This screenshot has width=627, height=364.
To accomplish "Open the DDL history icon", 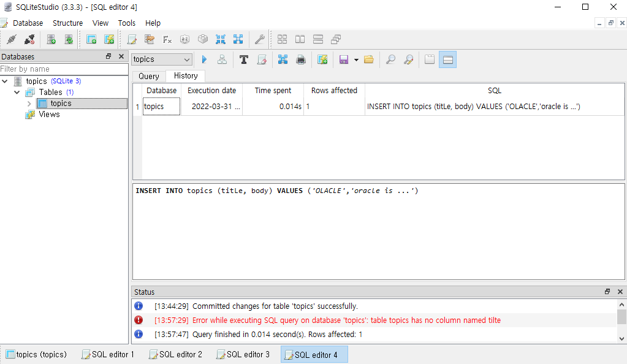I will [149, 39].
